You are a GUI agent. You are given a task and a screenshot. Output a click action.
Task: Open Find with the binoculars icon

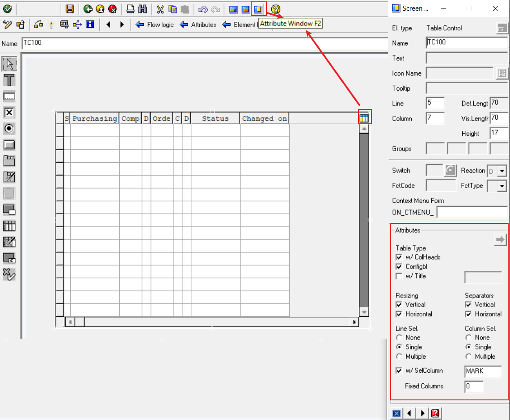[143, 9]
